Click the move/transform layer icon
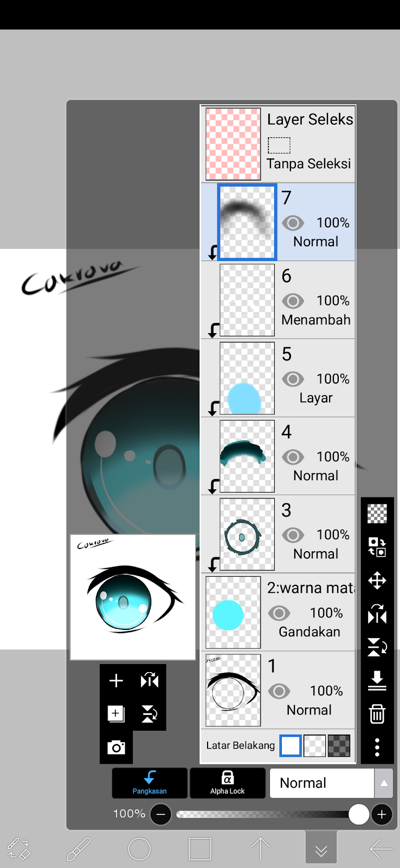The width and height of the screenshot is (400, 868). click(377, 581)
